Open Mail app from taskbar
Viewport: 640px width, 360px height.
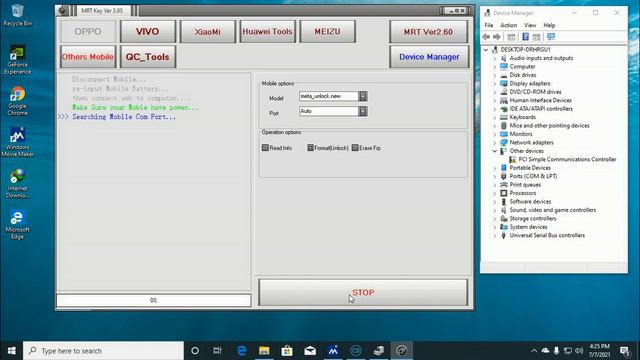coord(310,351)
